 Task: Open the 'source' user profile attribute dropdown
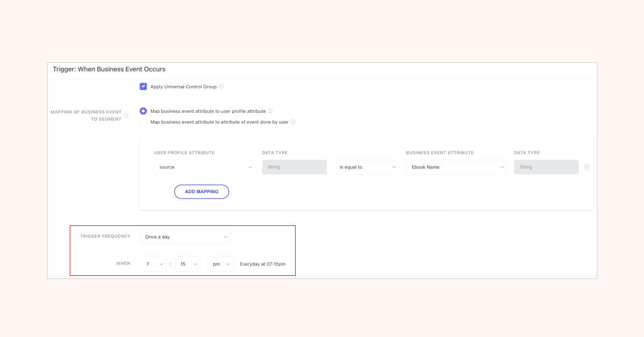coord(204,167)
